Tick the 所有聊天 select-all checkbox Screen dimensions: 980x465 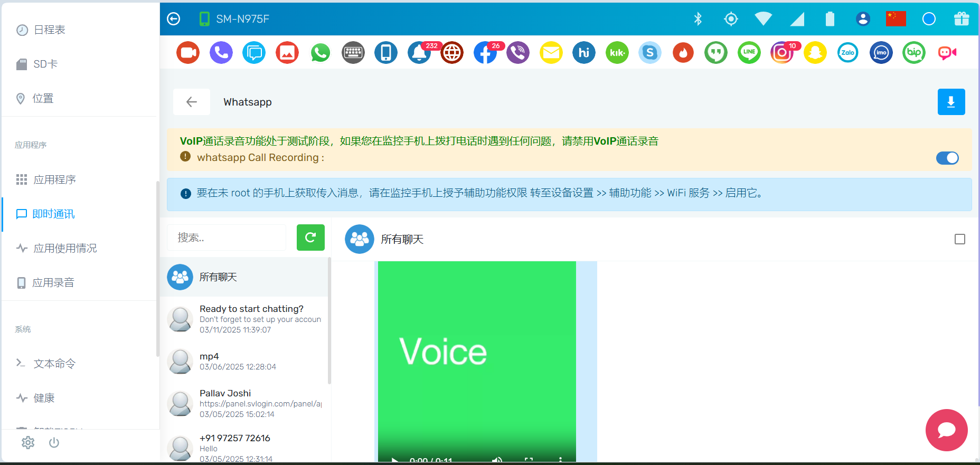960,239
